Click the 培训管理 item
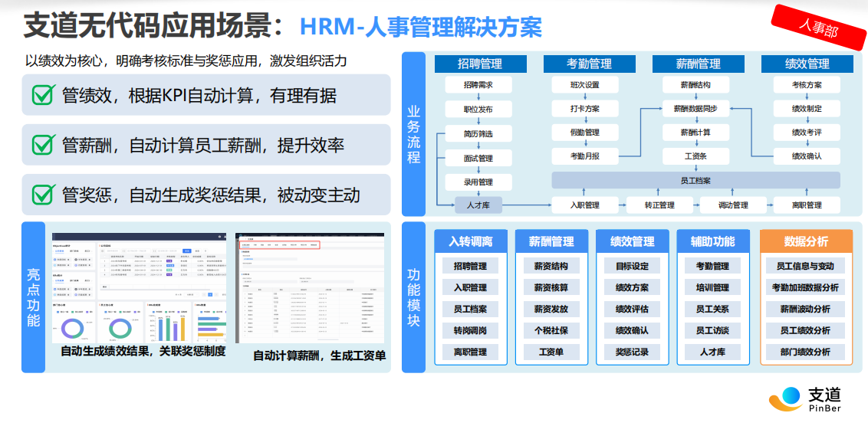The width and height of the screenshot is (868, 426). [x=713, y=287]
